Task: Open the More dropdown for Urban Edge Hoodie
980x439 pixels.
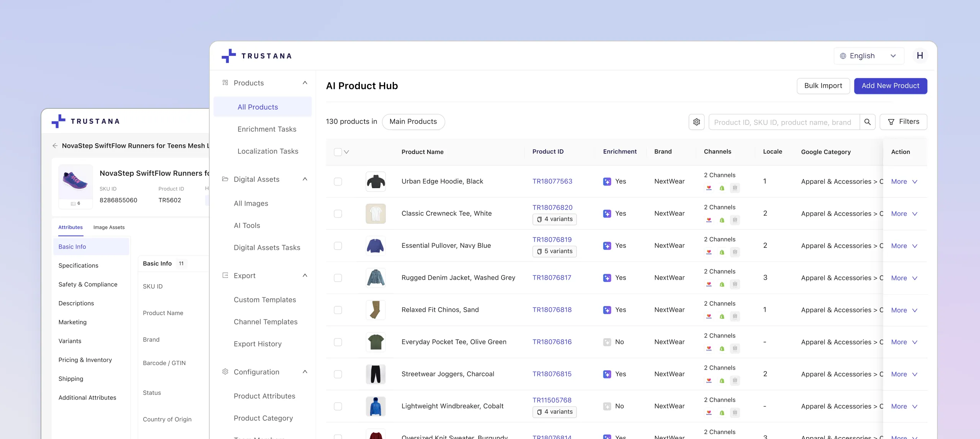Action: tap(904, 182)
